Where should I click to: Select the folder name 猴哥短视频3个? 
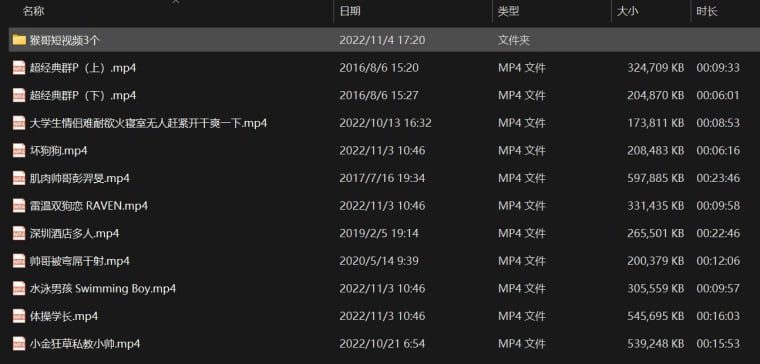point(64,40)
